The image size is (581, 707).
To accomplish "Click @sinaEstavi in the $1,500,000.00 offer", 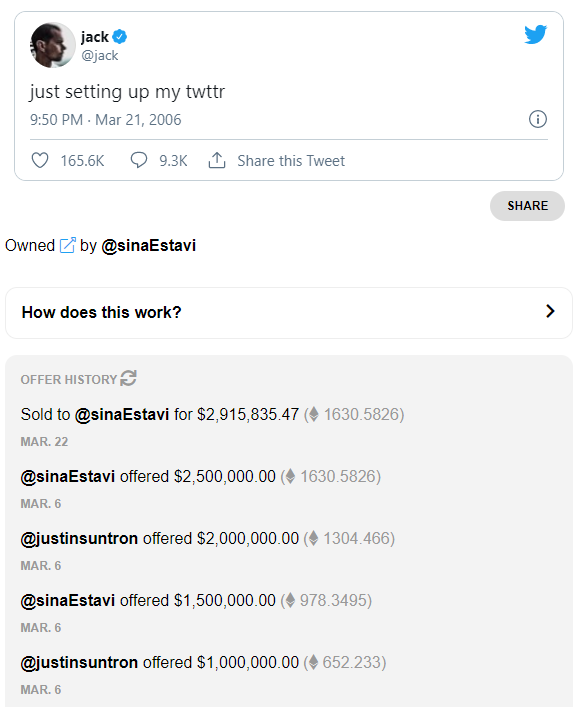I will (x=68, y=601).
